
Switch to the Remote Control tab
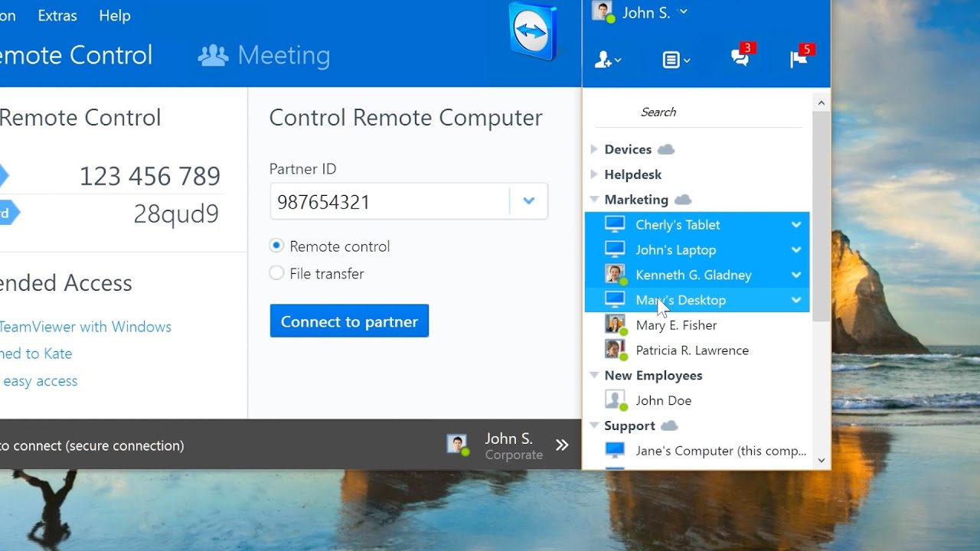77,55
